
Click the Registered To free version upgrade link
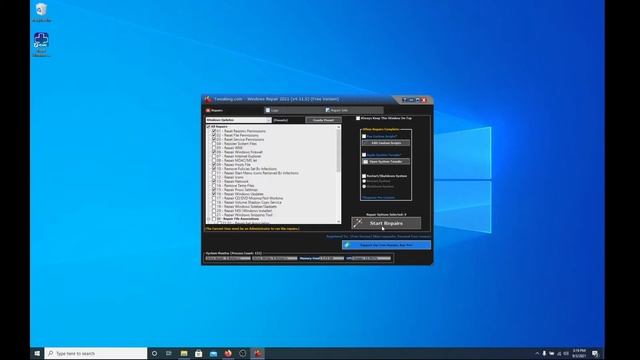pyautogui.click(x=378, y=236)
